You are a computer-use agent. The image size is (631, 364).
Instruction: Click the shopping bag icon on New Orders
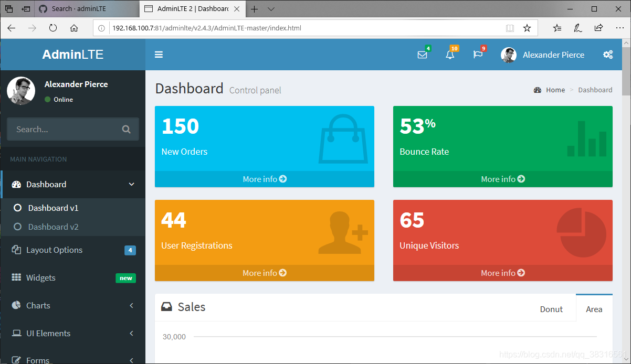tap(343, 139)
